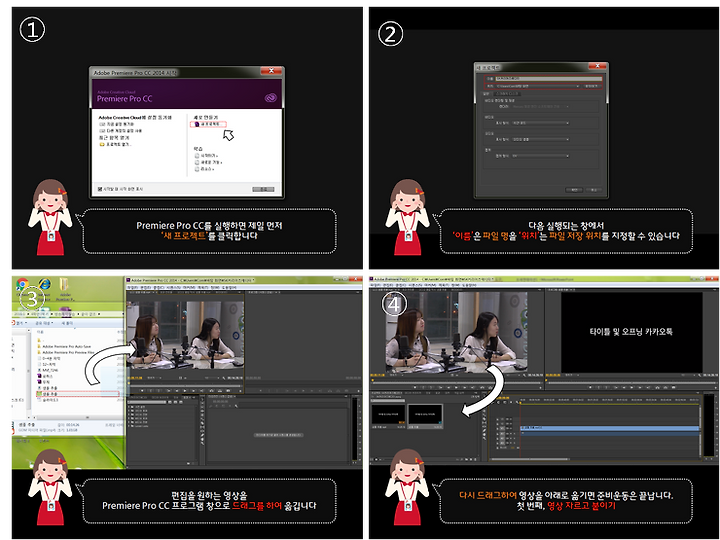Viewport: 720px width, 540px height.
Task: Open the Location dropdown in New Project dialog
Action: click(538, 86)
